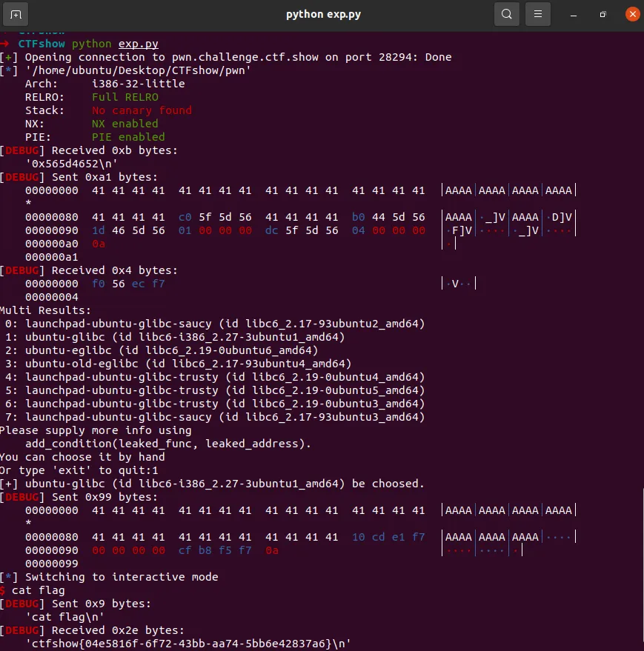Click the 'i386-32-little' arch value
Viewport: 644px width, 651px height.
coord(139,84)
